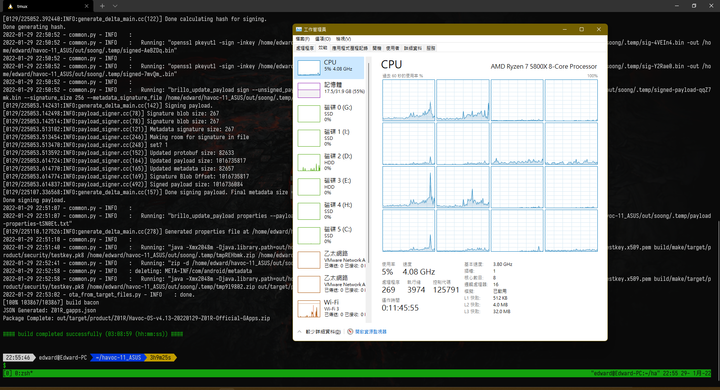The image size is (720, 390).
Task: Select Disk 2 (D:) HDD entry
Action: [329, 162]
